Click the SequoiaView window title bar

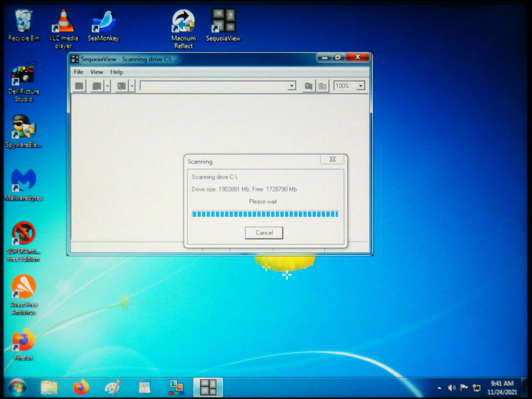coord(193,58)
